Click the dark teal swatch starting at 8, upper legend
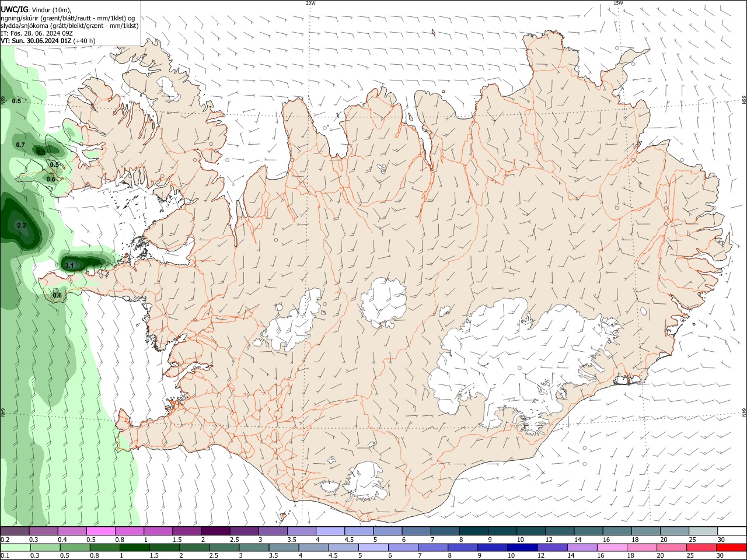 coord(473,531)
